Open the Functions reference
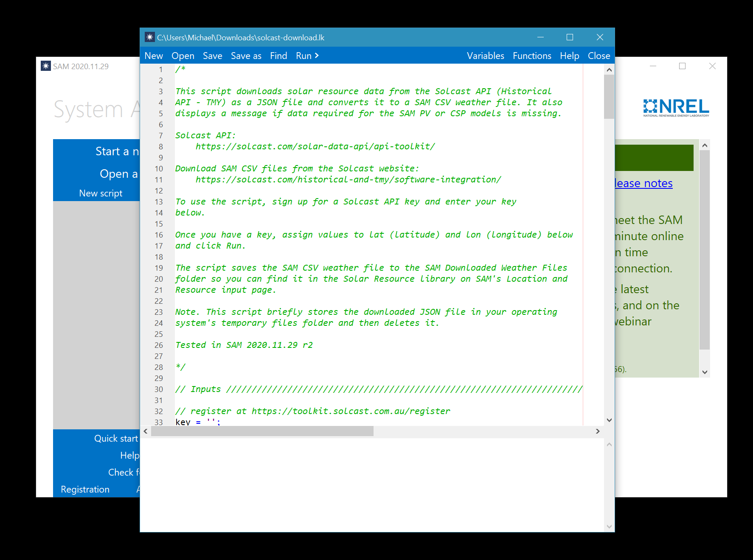This screenshot has height=560, width=753. pyautogui.click(x=532, y=56)
